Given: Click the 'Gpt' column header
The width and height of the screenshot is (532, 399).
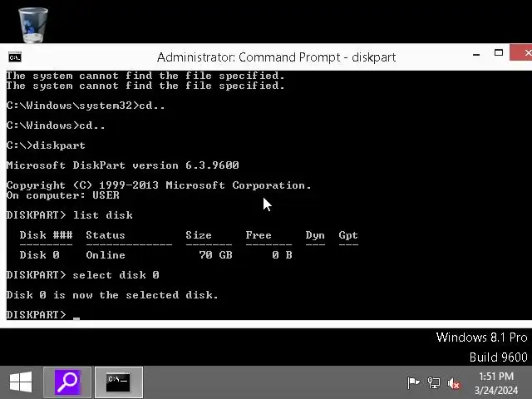Looking at the screenshot, I should point(348,235).
